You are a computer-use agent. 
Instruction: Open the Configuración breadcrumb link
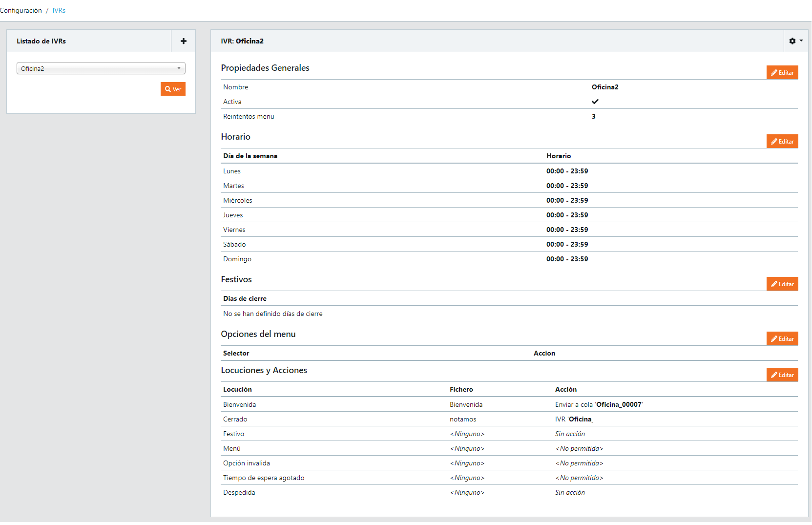(21, 10)
